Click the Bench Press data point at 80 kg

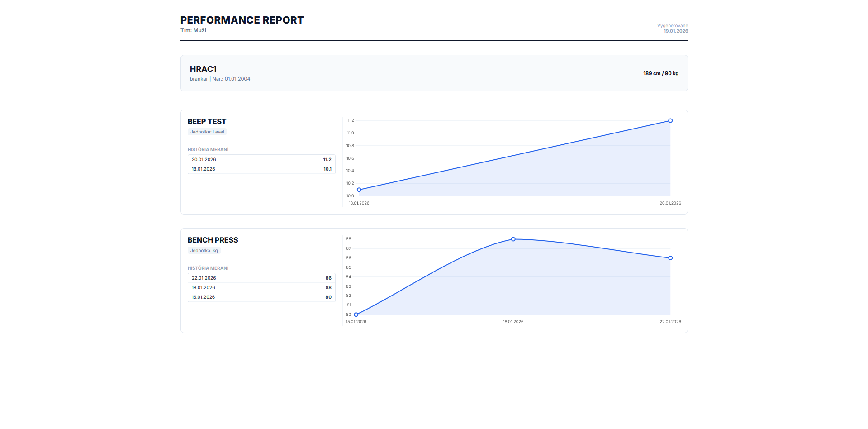(x=356, y=315)
